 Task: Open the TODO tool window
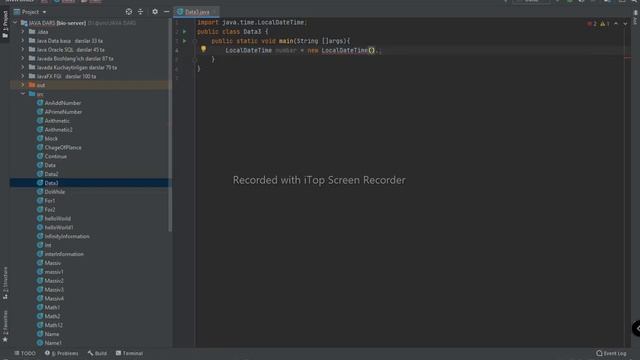pyautogui.click(x=25, y=353)
